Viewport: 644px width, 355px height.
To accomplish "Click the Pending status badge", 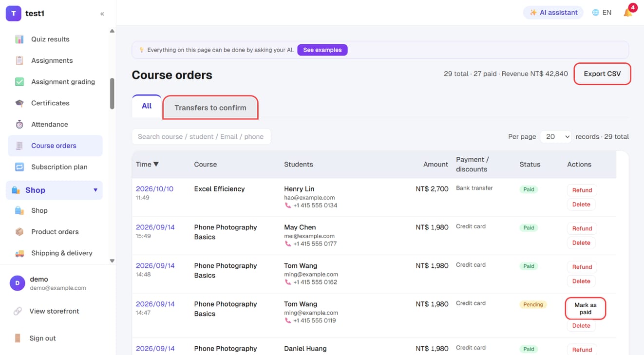I will pyautogui.click(x=533, y=305).
